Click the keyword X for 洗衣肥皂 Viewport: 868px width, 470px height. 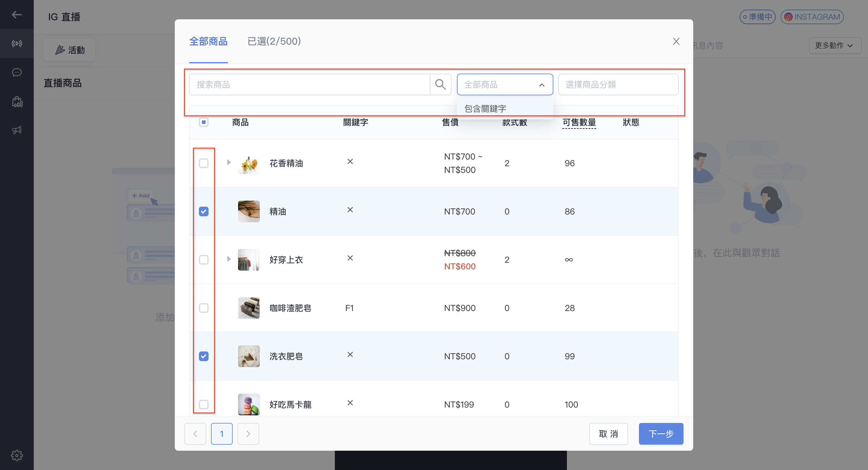point(350,354)
